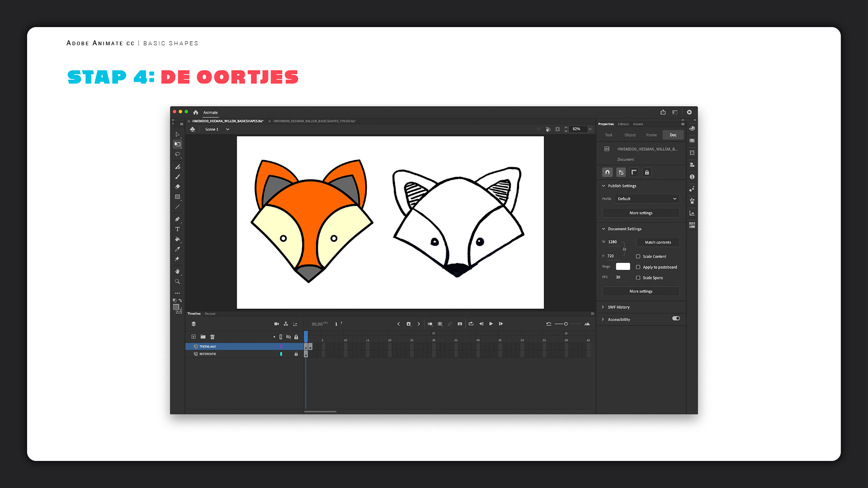This screenshot has height=488, width=868.
Task: Delete layer with trash icon
Action: [x=212, y=337]
